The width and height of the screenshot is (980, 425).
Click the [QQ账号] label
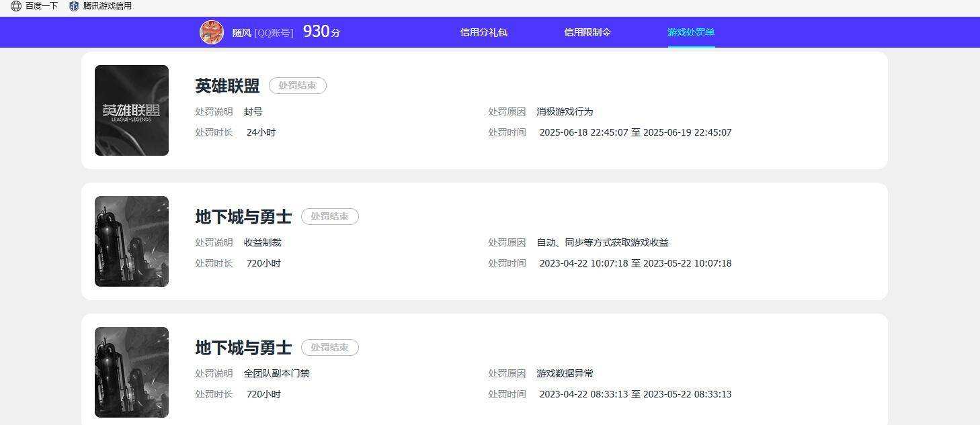(274, 33)
